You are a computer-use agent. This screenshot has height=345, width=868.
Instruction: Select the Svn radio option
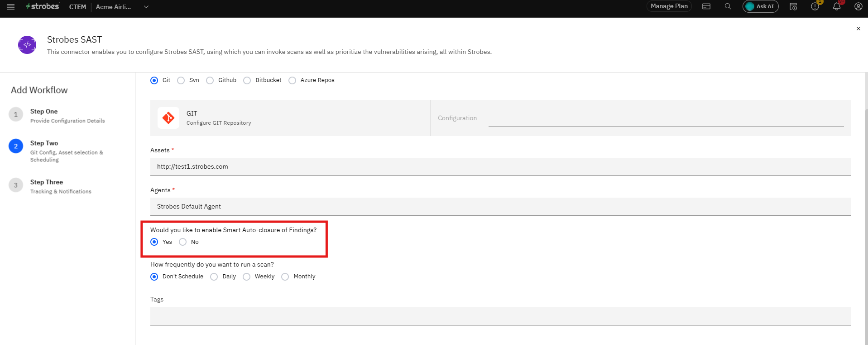click(x=181, y=80)
